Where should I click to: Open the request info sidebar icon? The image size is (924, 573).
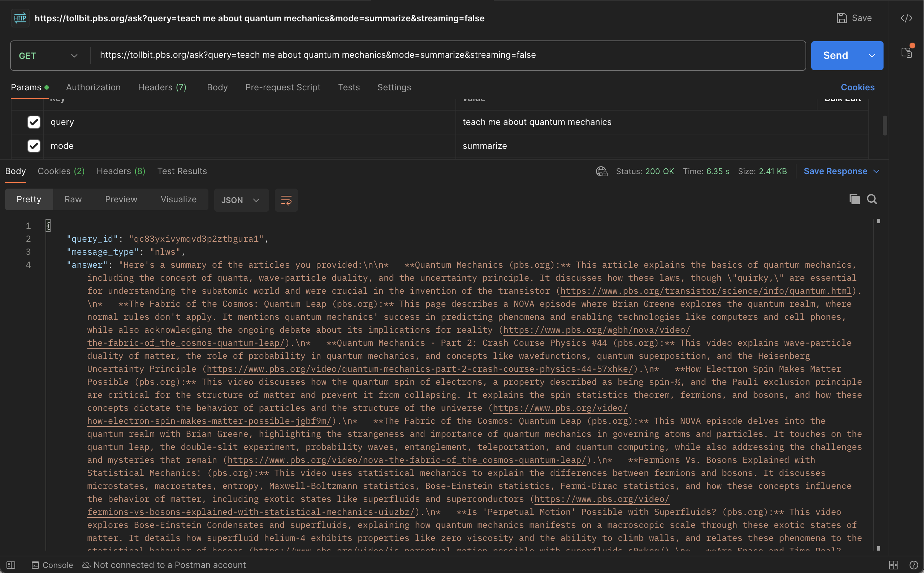pyautogui.click(x=906, y=52)
